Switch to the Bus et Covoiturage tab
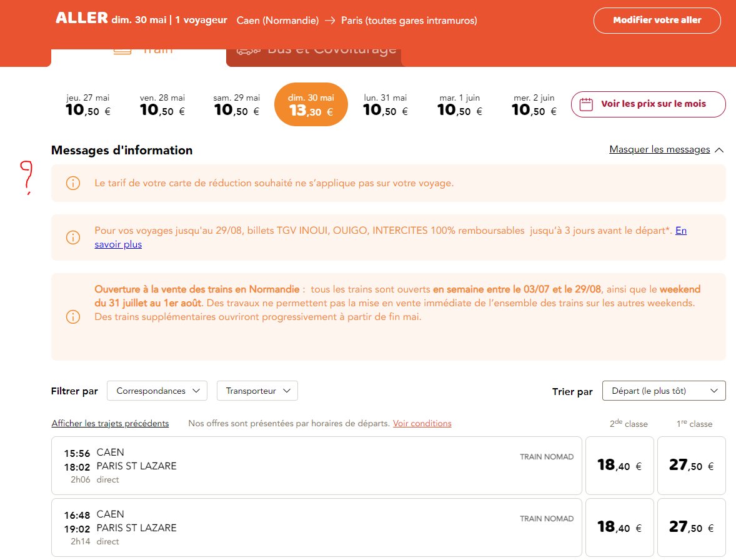 [x=314, y=57]
